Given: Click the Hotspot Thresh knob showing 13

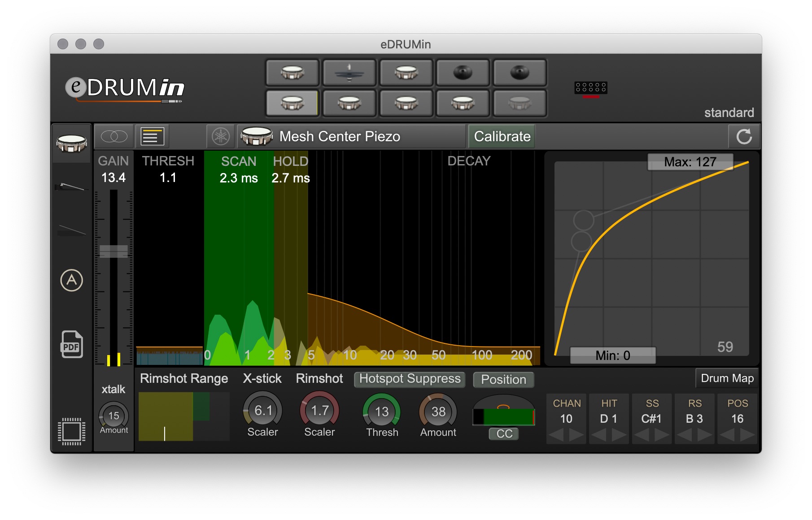Looking at the screenshot, I should [x=382, y=411].
